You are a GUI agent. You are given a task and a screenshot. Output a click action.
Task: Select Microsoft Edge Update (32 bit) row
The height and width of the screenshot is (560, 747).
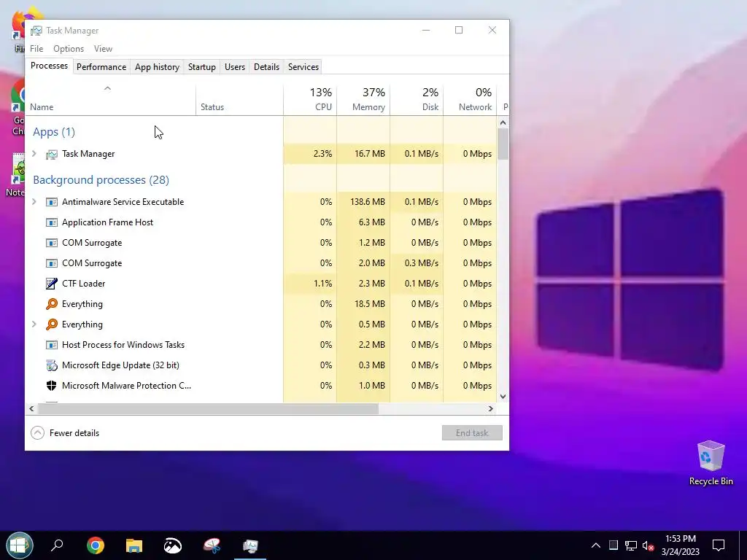point(261,365)
